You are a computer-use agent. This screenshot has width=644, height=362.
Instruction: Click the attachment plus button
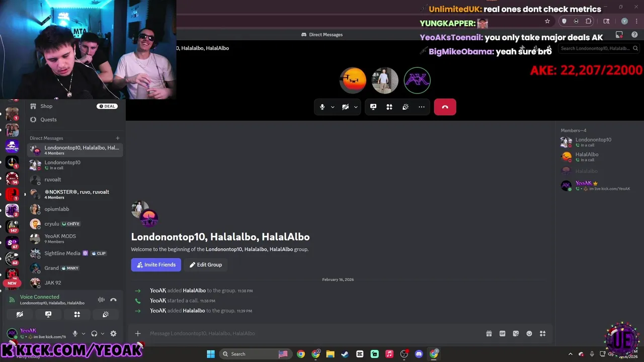click(x=137, y=333)
